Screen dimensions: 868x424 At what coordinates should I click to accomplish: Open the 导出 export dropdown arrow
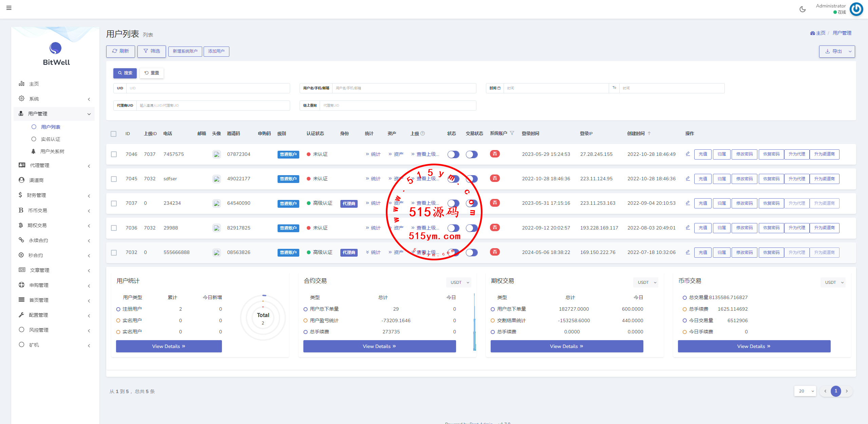pyautogui.click(x=850, y=51)
